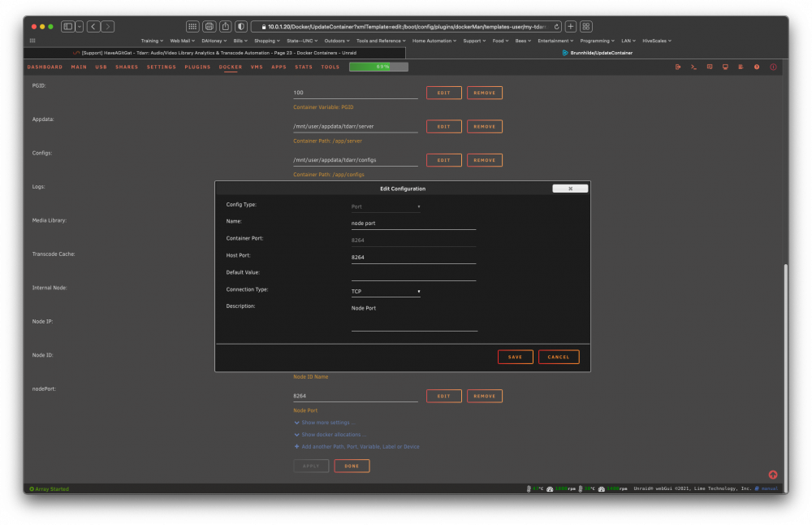Click the PGID value field 100
812x525 pixels.
click(356, 93)
